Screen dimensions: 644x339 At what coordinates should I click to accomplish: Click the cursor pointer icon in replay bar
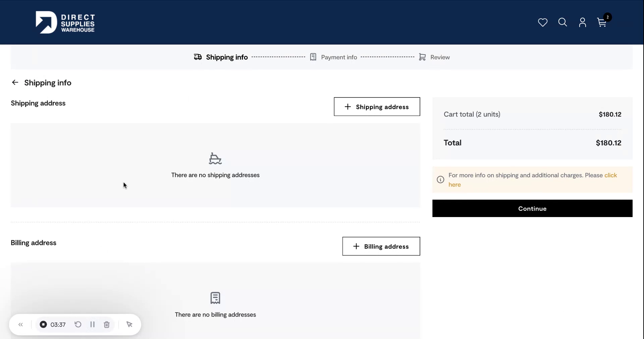[130, 325]
